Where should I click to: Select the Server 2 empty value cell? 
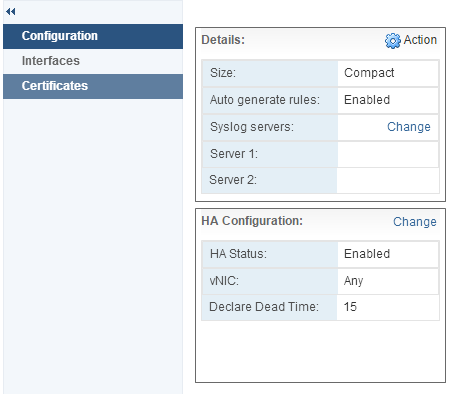tap(388, 180)
